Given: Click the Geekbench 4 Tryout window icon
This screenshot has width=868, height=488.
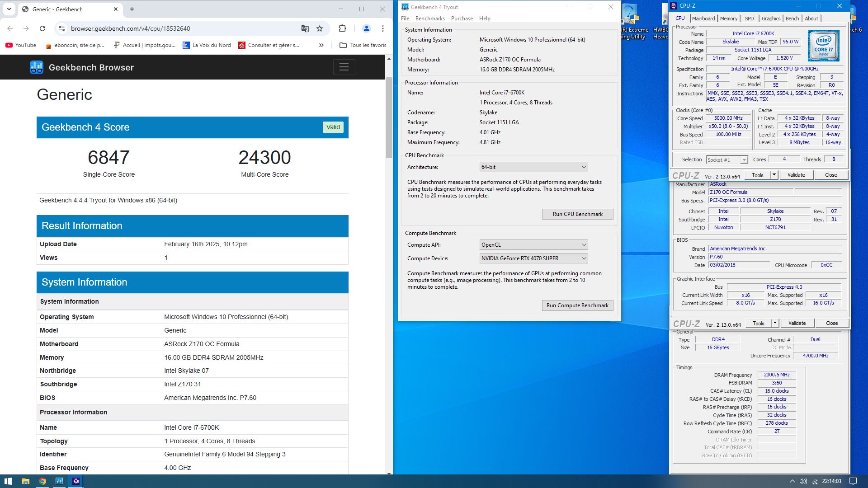Looking at the screenshot, I should 405,7.
